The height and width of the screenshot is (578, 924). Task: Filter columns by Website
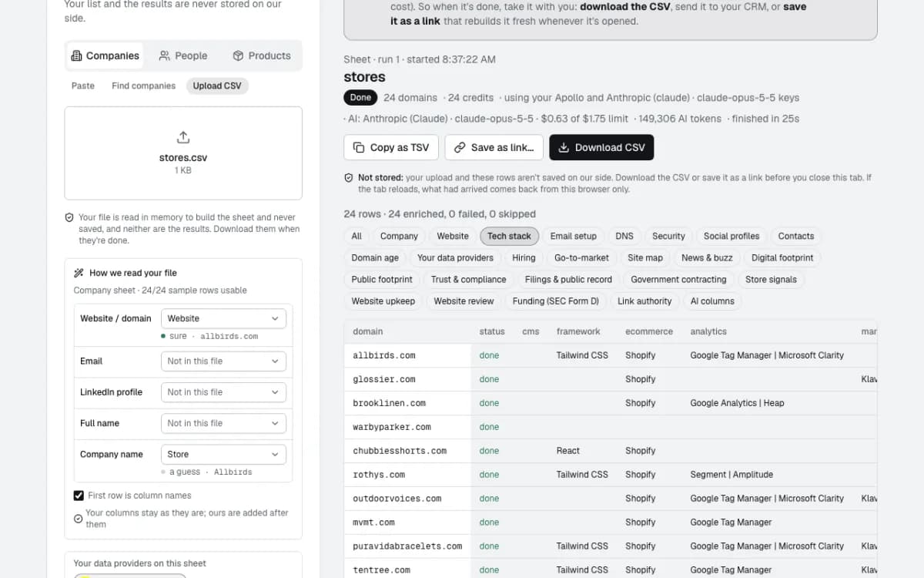453,236
